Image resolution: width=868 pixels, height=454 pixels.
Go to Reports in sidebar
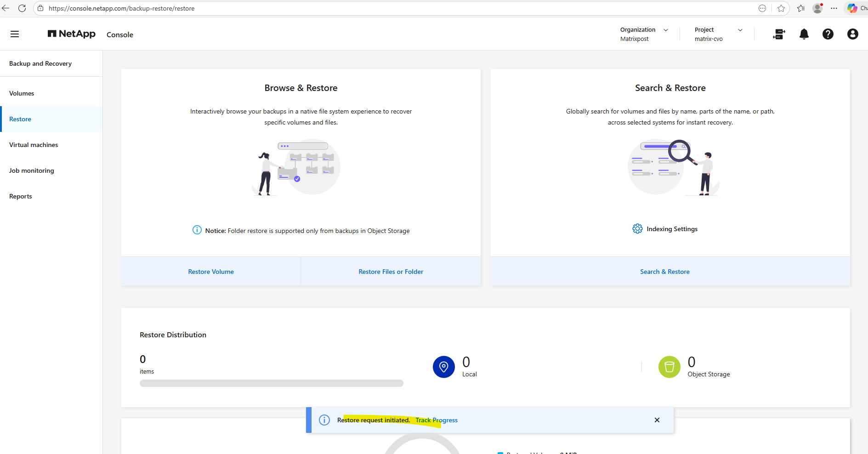coord(21,196)
